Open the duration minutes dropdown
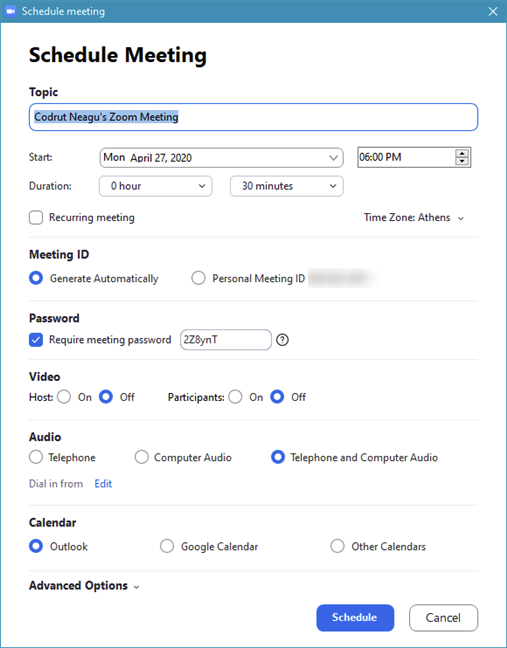This screenshot has width=507, height=648. click(x=287, y=186)
